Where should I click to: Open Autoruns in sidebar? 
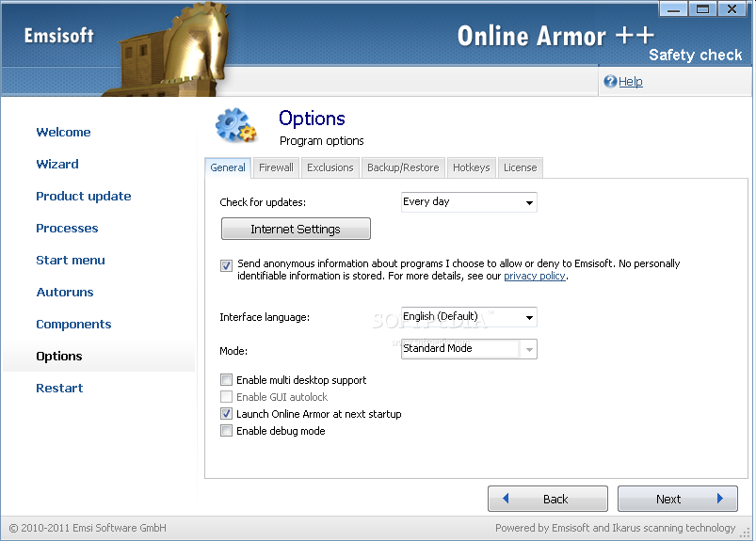coord(65,292)
